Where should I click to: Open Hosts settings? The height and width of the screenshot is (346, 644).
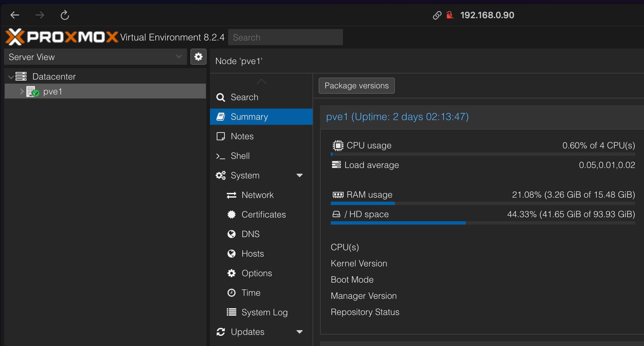tap(261, 254)
